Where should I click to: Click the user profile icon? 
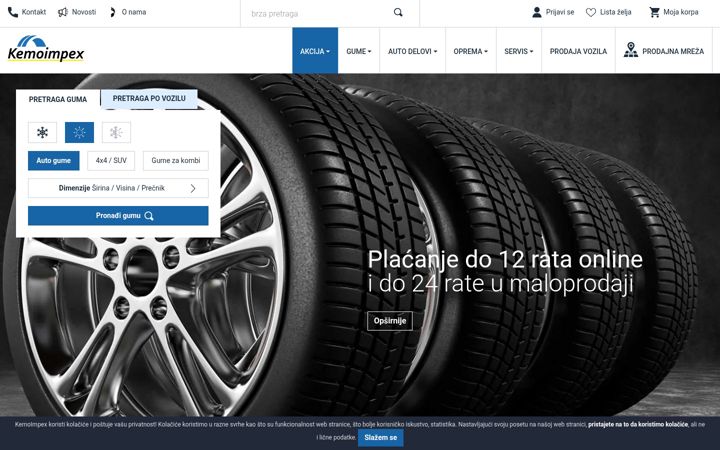click(536, 12)
